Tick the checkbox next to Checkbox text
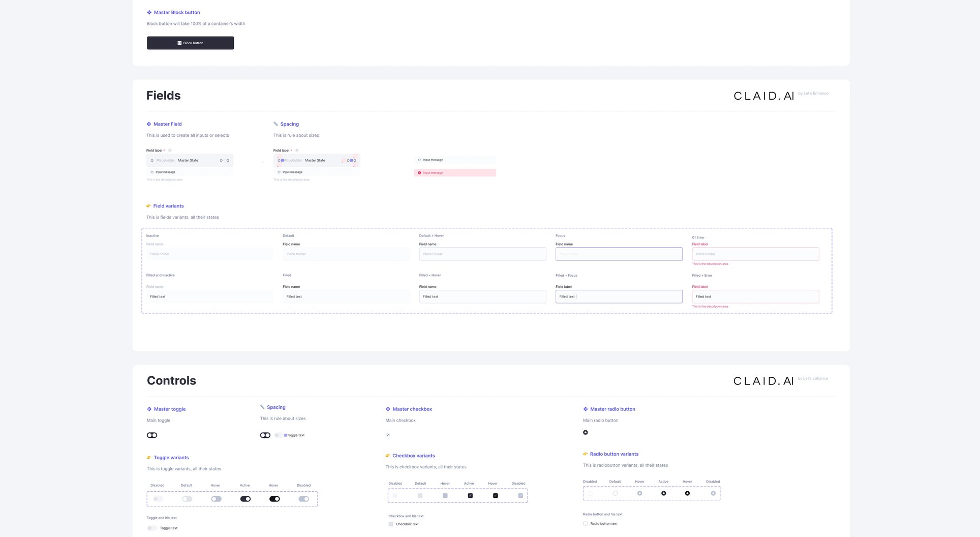This screenshot has width=980, height=537. pos(391,524)
